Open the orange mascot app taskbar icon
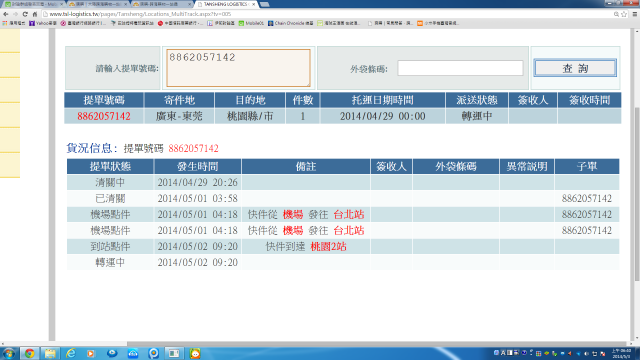Image resolution: width=640 pixels, height=360 pixels. pos(195,353)
